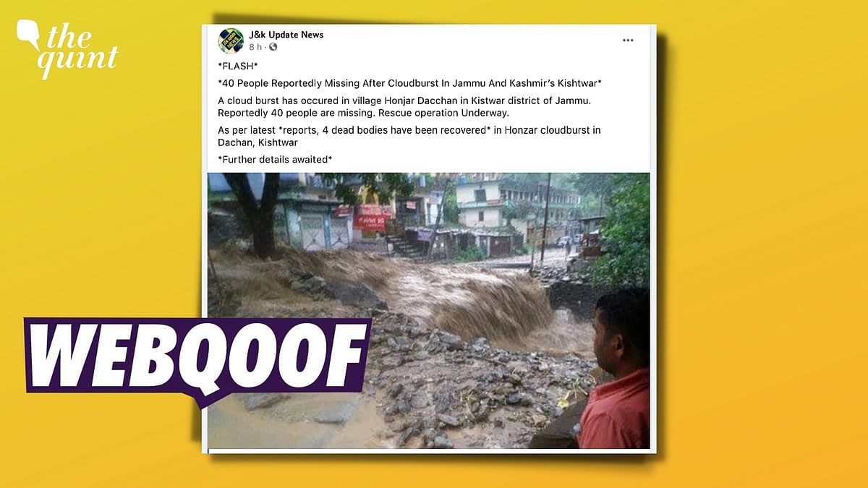The image size is (868, 488).
Task: Click the red shop signboard in photo
Action: (x=372, y=217)
